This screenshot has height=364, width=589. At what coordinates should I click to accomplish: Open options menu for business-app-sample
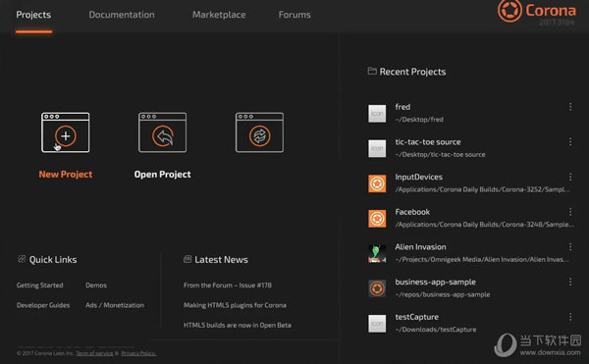click(570, 282)
